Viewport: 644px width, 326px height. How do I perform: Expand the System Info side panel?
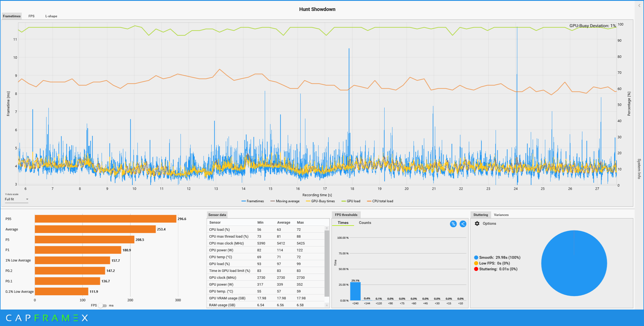click(639, 168)
